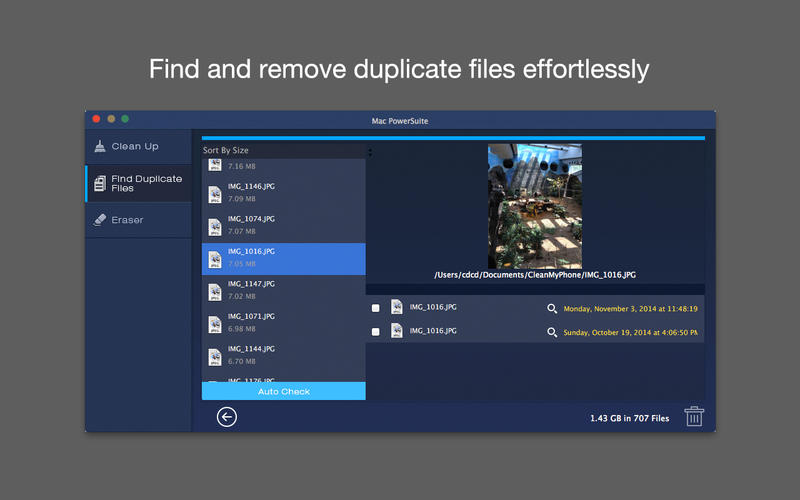800x500 pixels.
Task: Click the Clean Up broom icon
Action: (100, 146)
